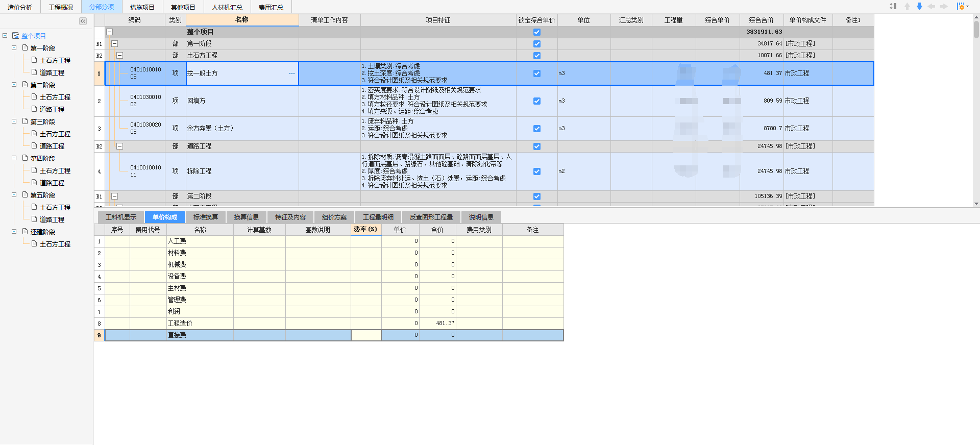980x445 pixels.
Task: Click the document icon beside 第一阶段
Action: click(x=25, y=48)
